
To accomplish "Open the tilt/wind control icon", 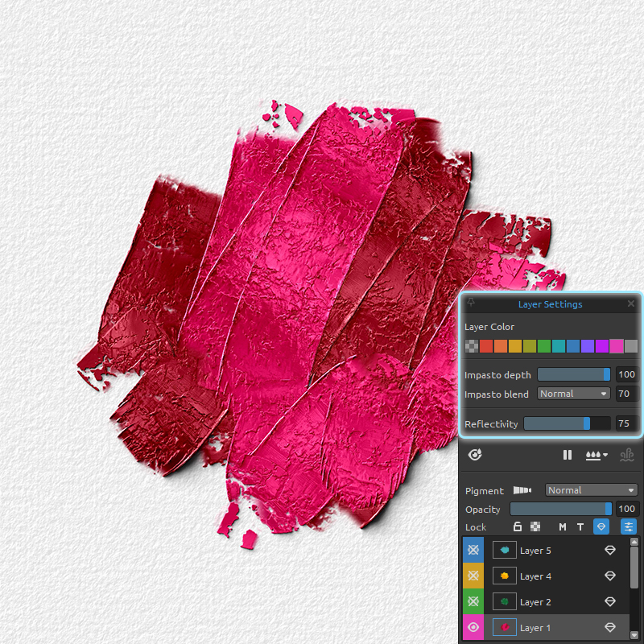I will (x=628, y=455).
